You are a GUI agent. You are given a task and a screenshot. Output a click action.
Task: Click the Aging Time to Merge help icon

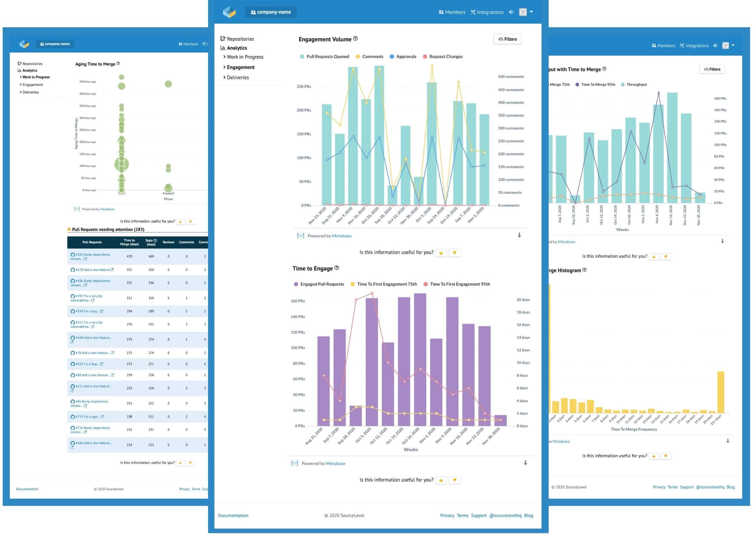pyautogui.click(x=118, y=63)
